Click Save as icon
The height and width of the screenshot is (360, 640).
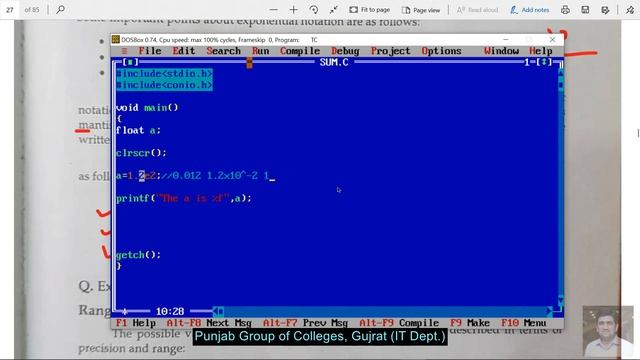605,9
